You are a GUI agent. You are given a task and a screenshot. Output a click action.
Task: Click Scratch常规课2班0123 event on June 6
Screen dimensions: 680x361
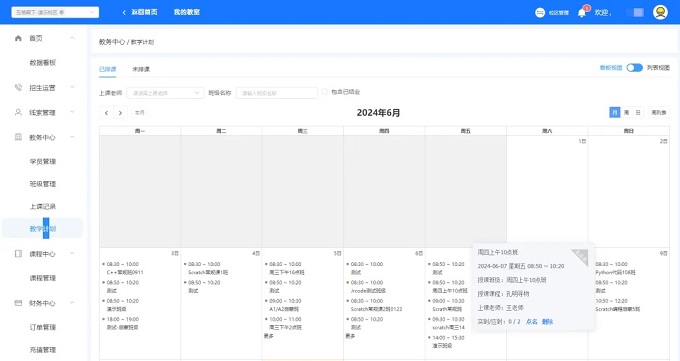376,309
